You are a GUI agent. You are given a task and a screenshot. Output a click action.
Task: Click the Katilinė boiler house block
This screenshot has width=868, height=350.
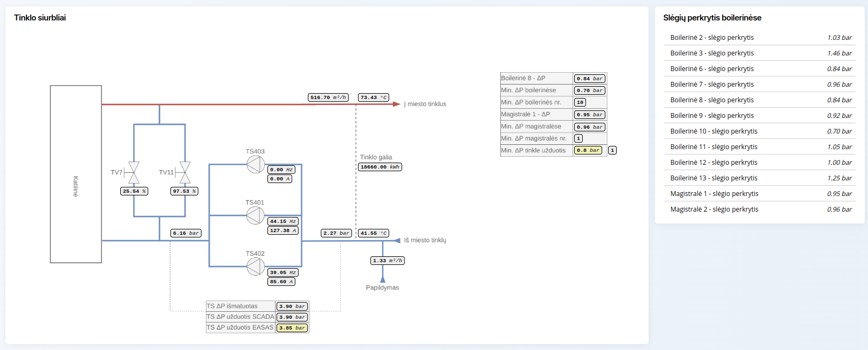coord(76,174)
